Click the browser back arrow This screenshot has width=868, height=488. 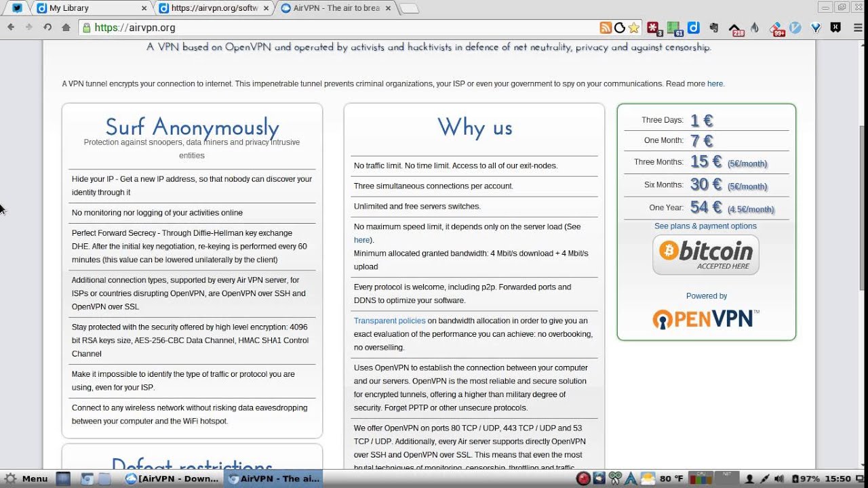(11, 27)
